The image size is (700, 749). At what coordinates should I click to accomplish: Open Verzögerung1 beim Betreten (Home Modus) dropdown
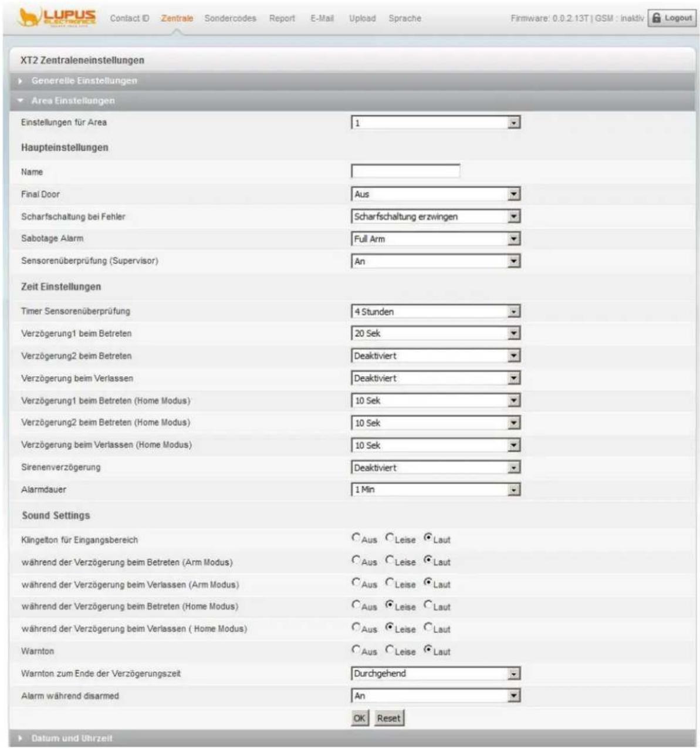point(436,401)
